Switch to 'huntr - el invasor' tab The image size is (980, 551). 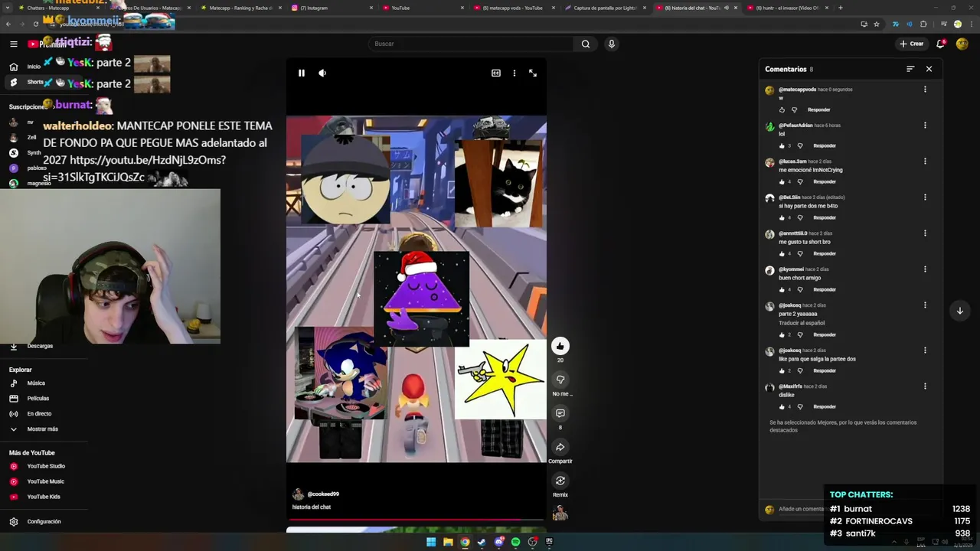787,8
